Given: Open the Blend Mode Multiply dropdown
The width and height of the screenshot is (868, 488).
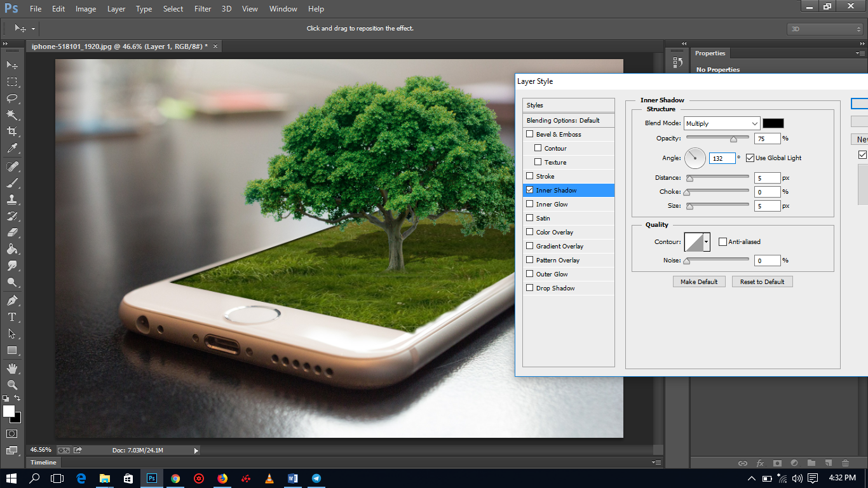Looking at the screenshot, I should click(722, 123).
